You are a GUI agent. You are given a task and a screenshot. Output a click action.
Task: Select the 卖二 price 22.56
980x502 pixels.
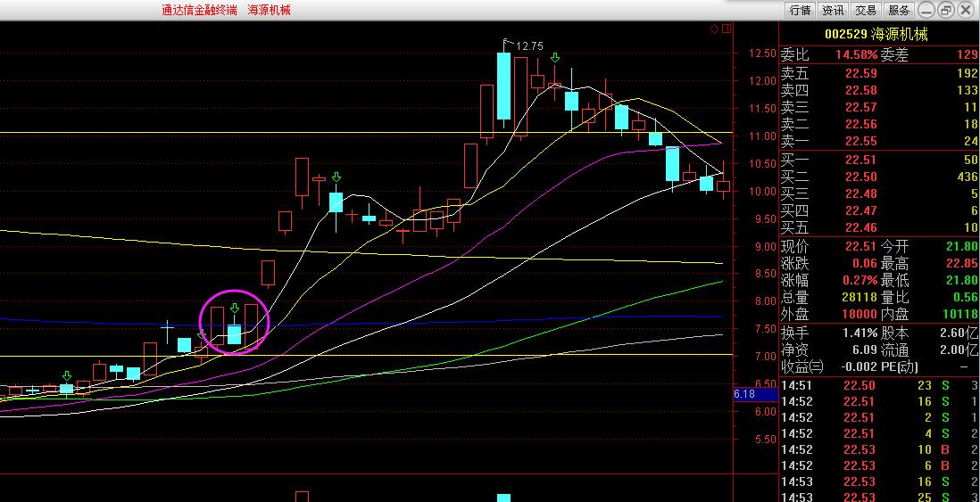coord(860,124)
